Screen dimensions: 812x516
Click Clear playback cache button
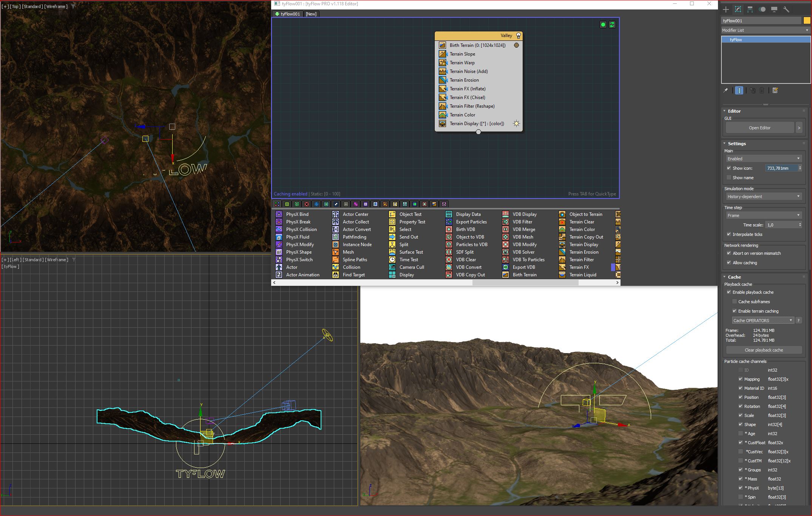764,350
